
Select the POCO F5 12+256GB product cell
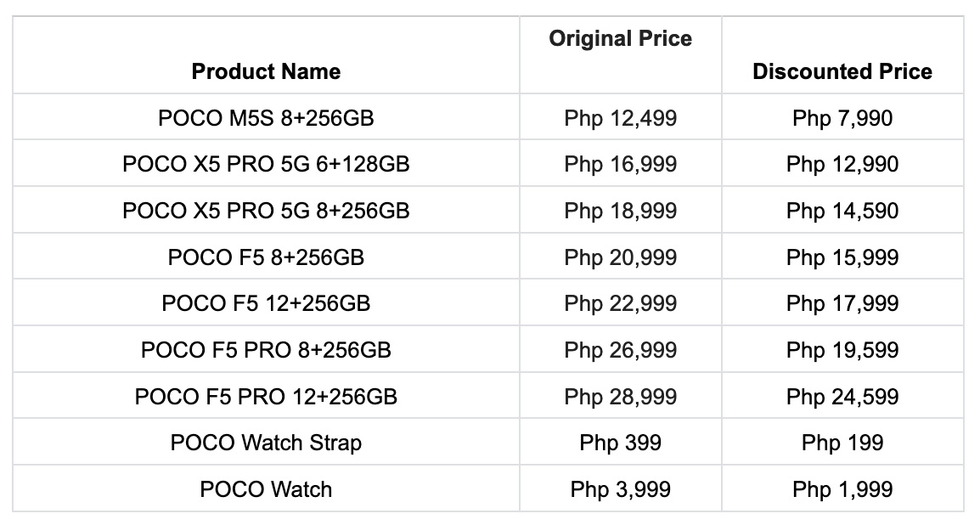coord(267,303)
